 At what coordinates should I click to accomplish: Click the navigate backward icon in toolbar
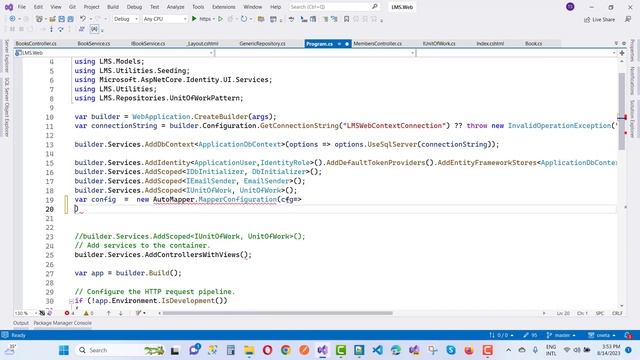point(12,19)
